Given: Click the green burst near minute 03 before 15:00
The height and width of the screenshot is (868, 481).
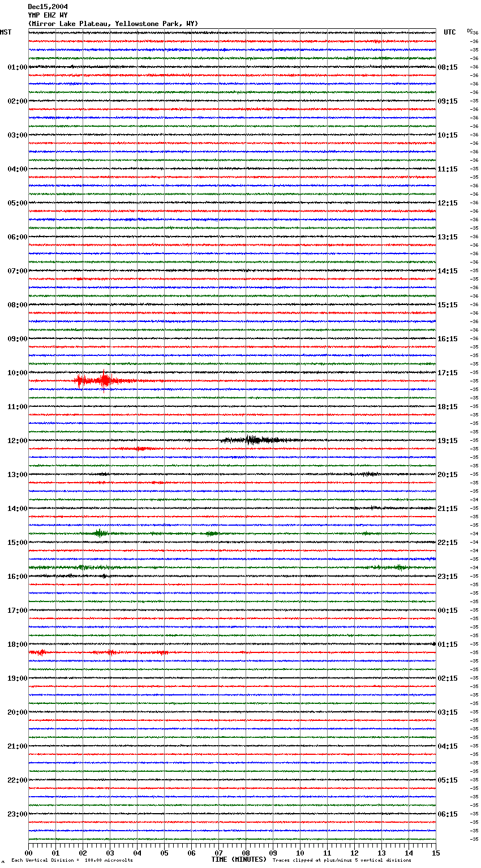Looking at the screenshot, I should [100, 533].
